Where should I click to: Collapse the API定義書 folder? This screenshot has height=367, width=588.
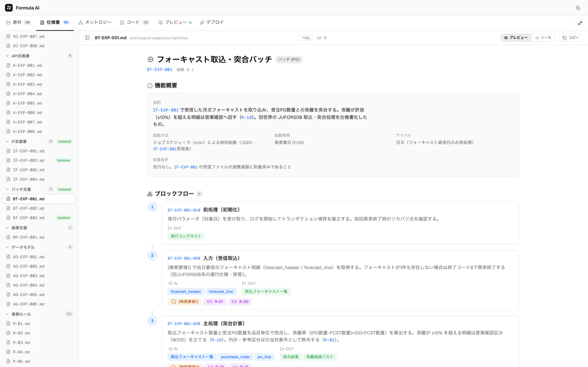tap(7, 56)
